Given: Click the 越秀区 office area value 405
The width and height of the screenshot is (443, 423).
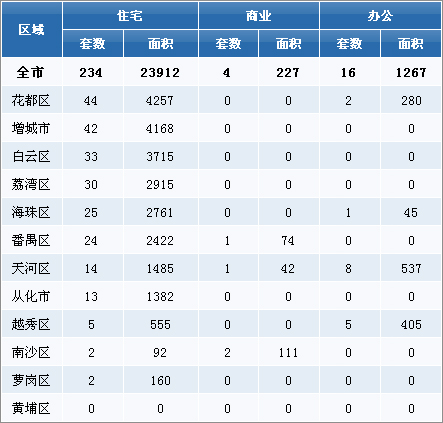Looking at the screenshot, I should 411,325.
